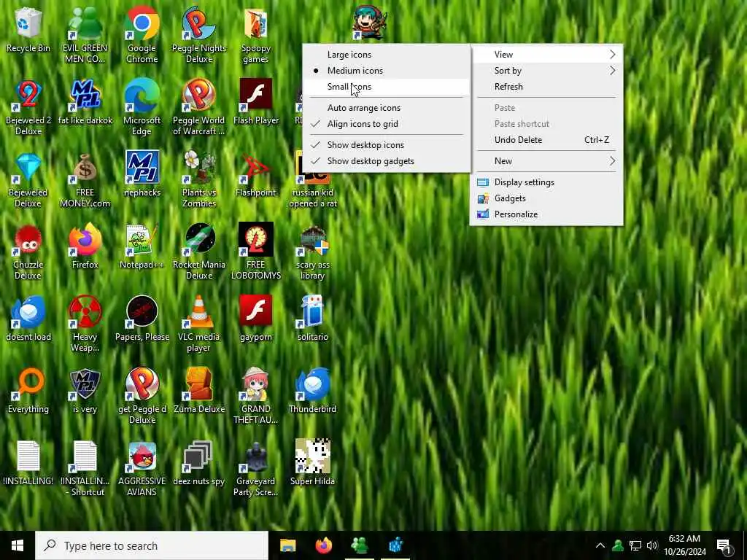Enable Auto arrange icons

click(387, 108)
